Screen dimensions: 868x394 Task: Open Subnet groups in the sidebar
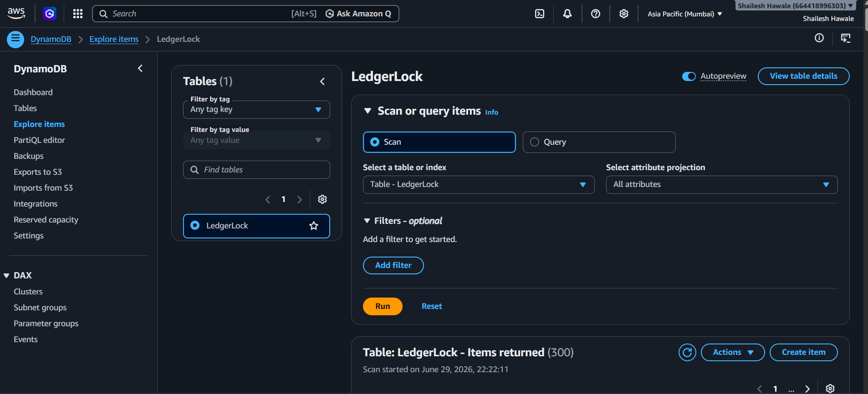click(40, 308)
